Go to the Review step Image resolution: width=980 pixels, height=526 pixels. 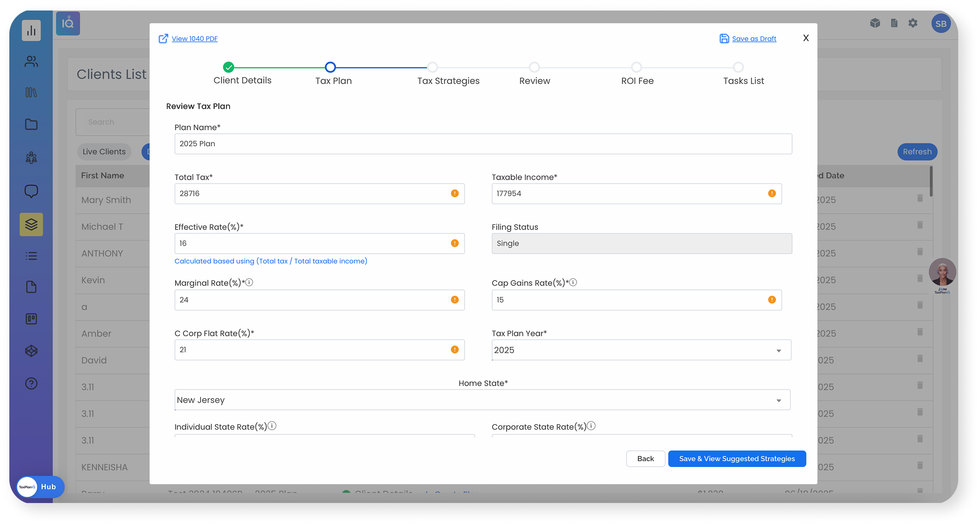tap(534, 67)
